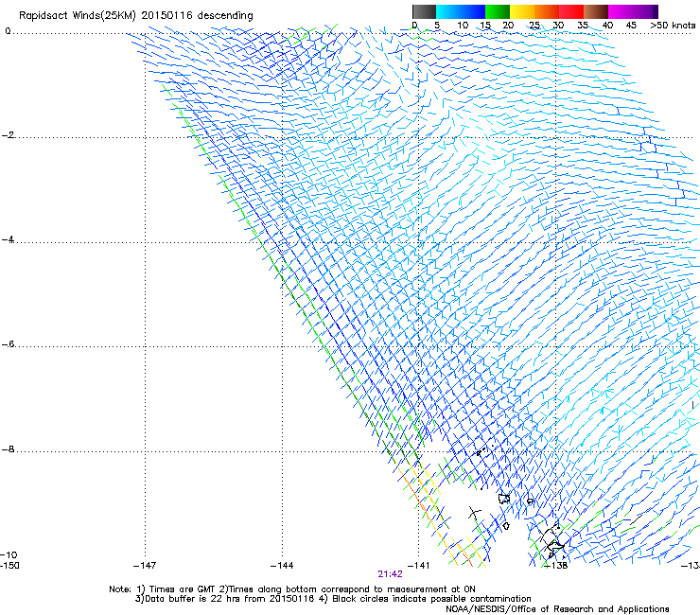Click the '-138' longitude axis label

coord(556,566)
